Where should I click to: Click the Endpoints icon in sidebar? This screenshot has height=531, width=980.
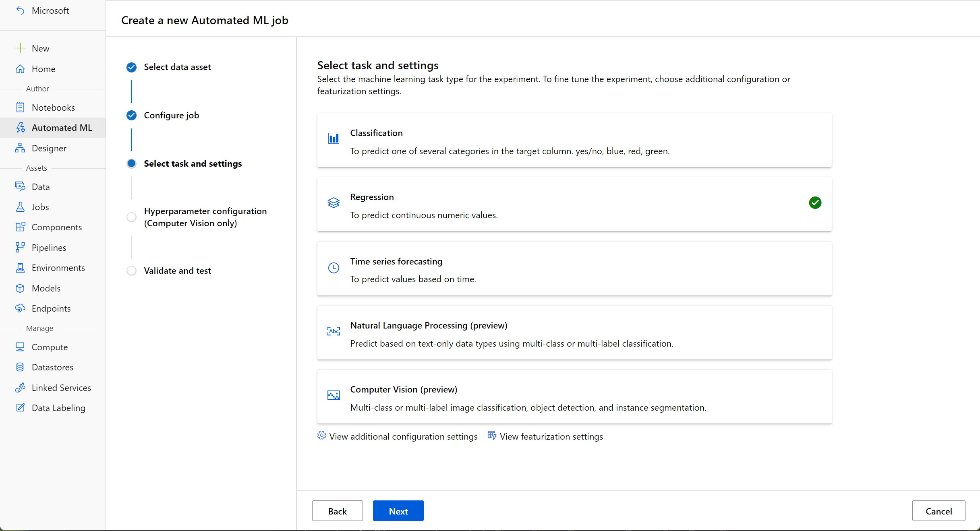tap(20, 308)
